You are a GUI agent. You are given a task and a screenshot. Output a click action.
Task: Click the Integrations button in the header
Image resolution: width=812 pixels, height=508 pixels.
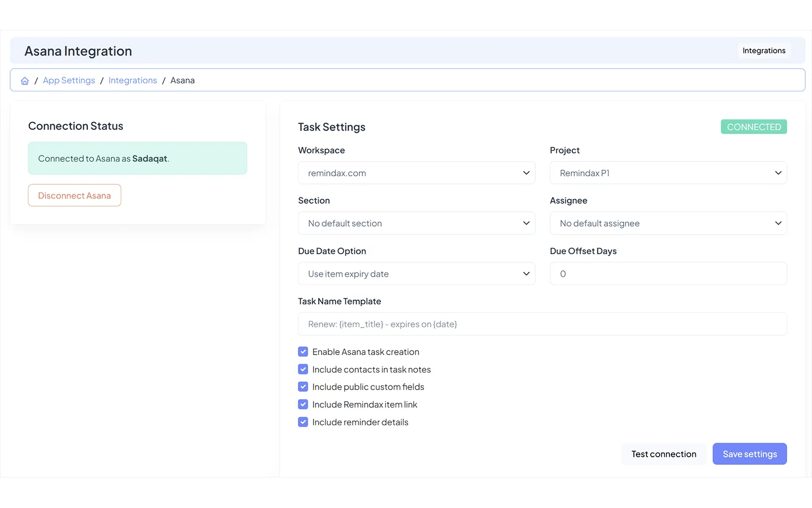764,51
